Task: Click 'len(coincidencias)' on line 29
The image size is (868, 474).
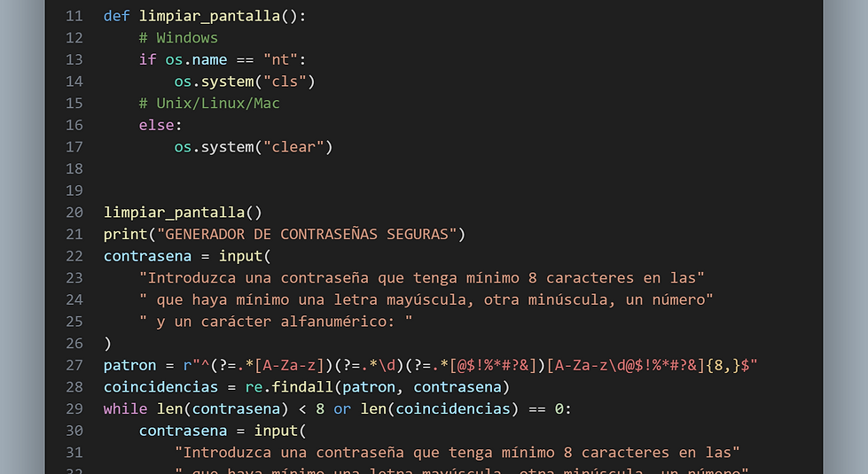Action: click(x=440, y=409)
